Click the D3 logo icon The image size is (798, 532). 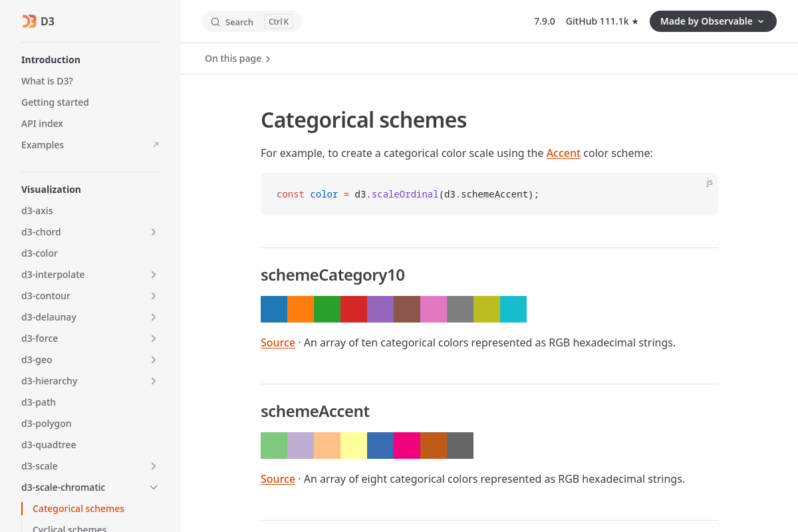click(29, 21)
